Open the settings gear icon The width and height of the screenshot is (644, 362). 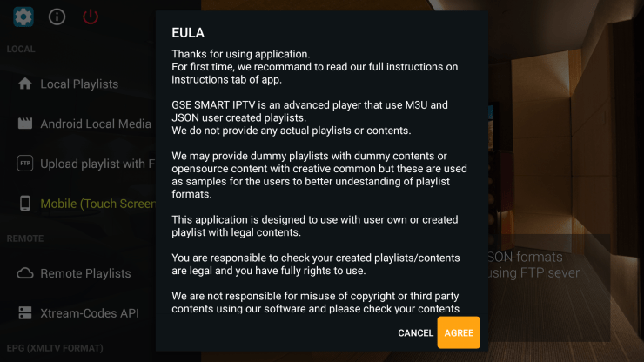[23, 17]
